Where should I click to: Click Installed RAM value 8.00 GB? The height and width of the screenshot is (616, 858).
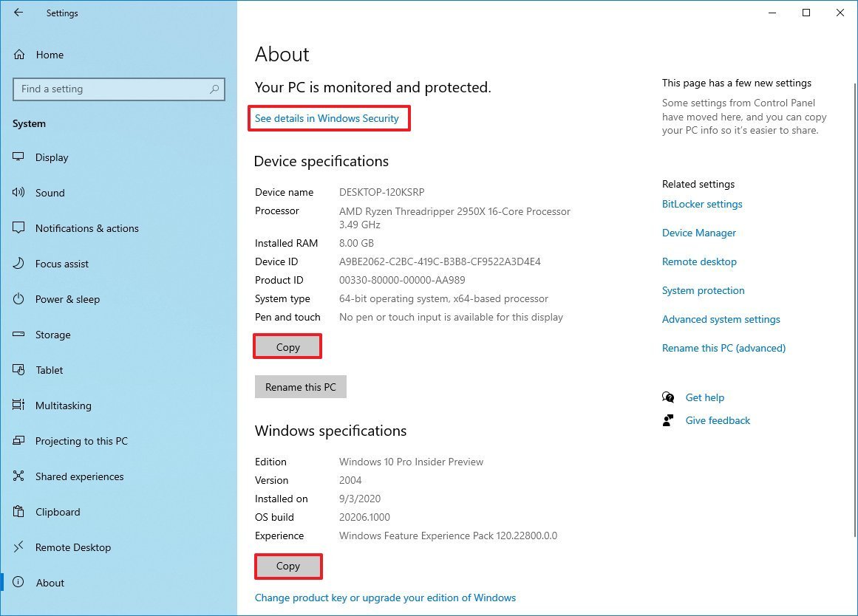[357, 243]
